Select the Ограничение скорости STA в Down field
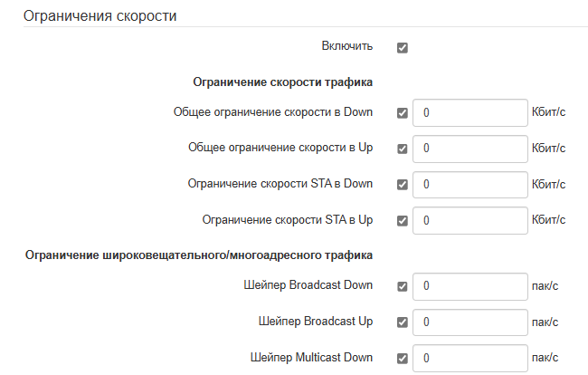The width and height of the screenshot is (588, 375). click(x=469, y=185)
